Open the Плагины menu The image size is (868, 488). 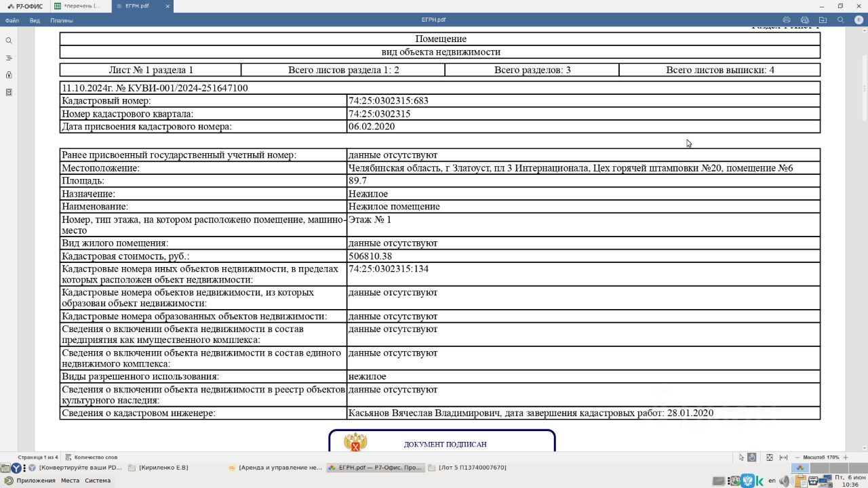(x=62, y=20)
